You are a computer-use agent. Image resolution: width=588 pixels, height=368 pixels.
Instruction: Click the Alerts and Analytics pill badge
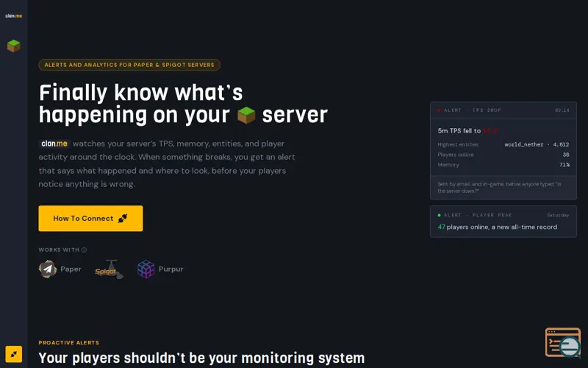[x=129, y=65]
